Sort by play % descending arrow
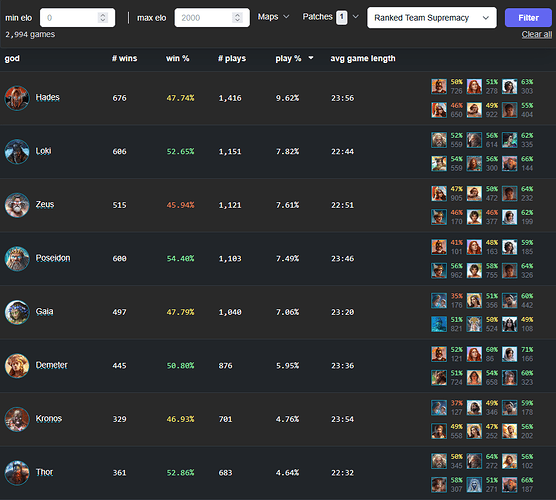Screen dimensions: 556x500 point(311,58)
